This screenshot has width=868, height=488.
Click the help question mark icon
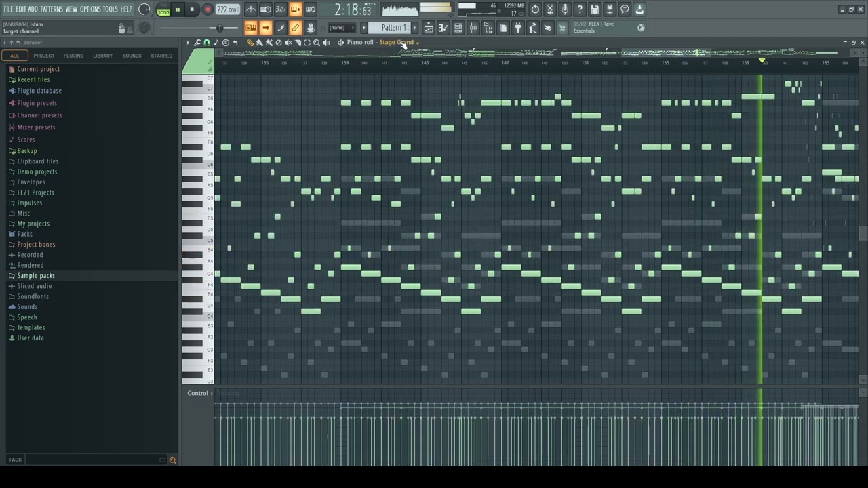(580, 9)
